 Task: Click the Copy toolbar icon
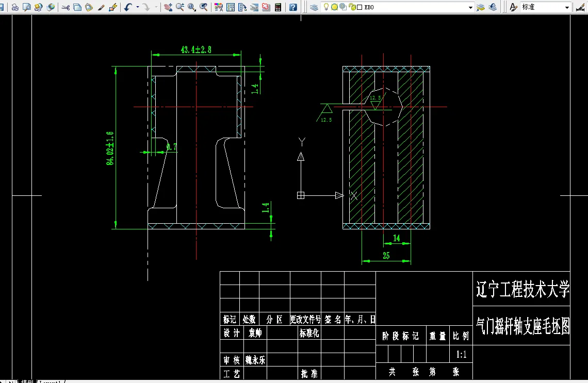point(77,7)
